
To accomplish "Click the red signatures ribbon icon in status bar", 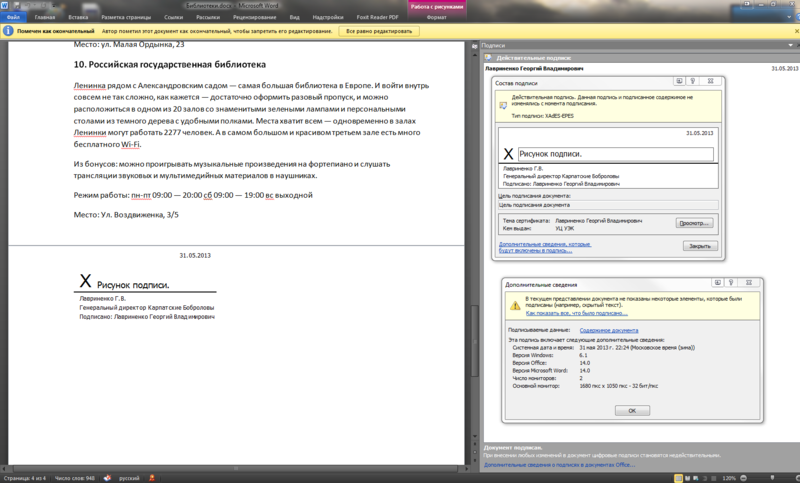I will 152,478.
